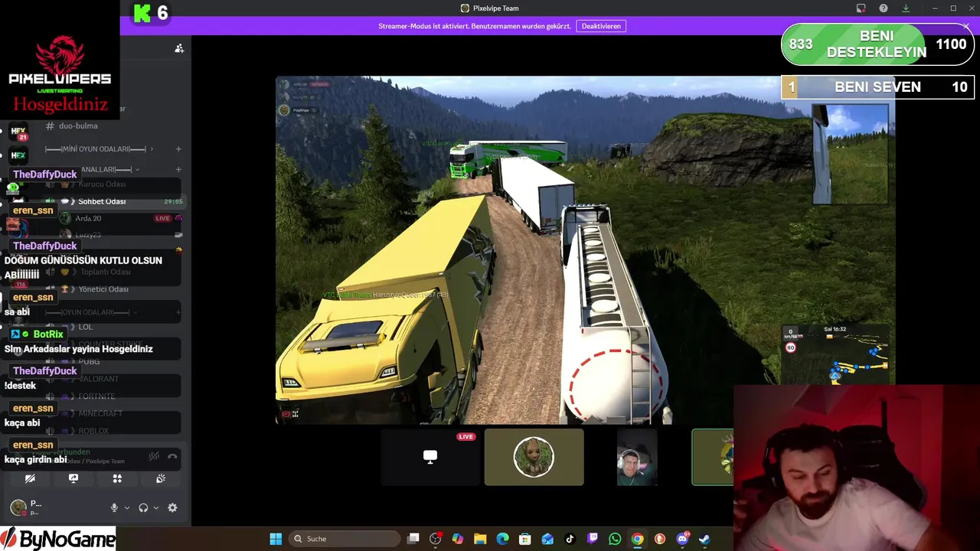Open Task View on the taskbar
Image resolution: width=980 pixels, height=551 pixels.
click(413, 539)
